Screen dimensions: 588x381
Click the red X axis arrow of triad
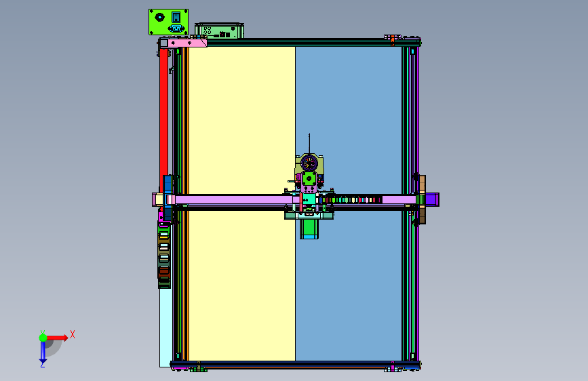click(57, 338)
